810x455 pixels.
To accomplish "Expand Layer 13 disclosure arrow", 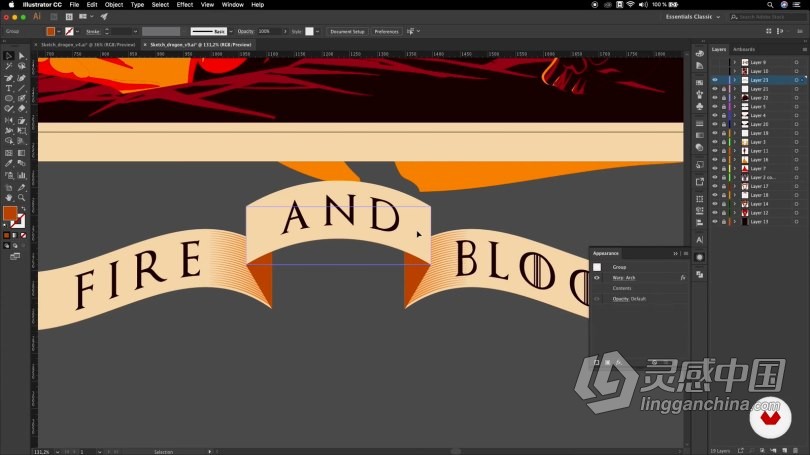I will pos(735,222).
